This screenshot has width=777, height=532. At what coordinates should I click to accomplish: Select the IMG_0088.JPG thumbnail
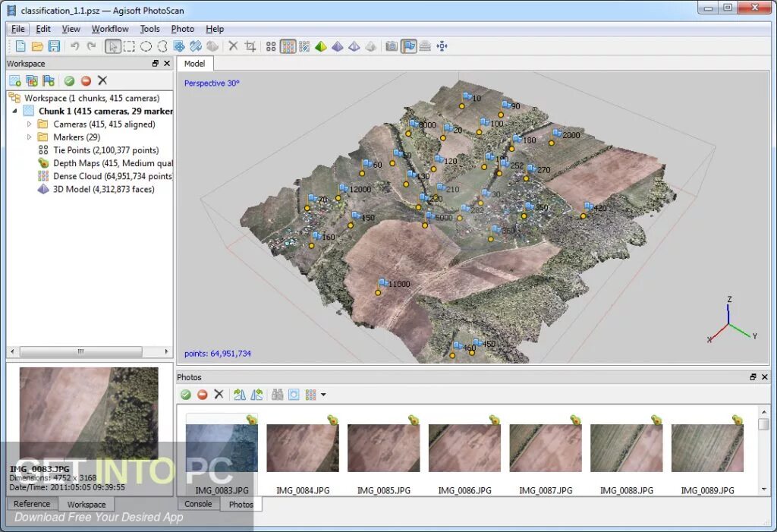(x=626, y=448)
